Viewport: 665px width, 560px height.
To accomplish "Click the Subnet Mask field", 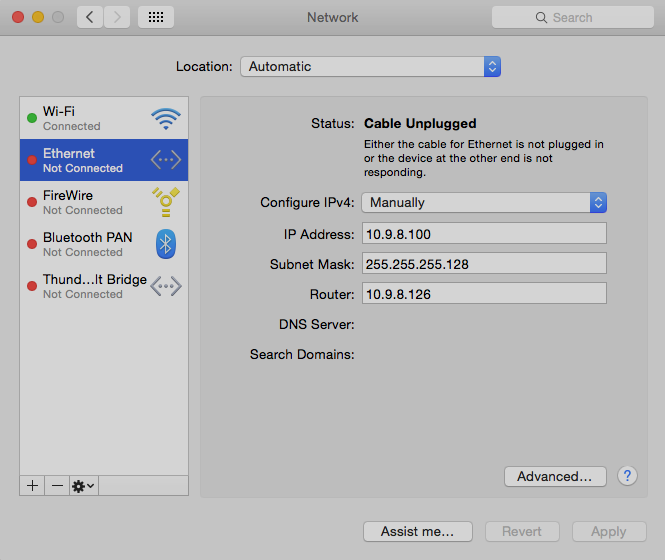I will tap(484, 264).
